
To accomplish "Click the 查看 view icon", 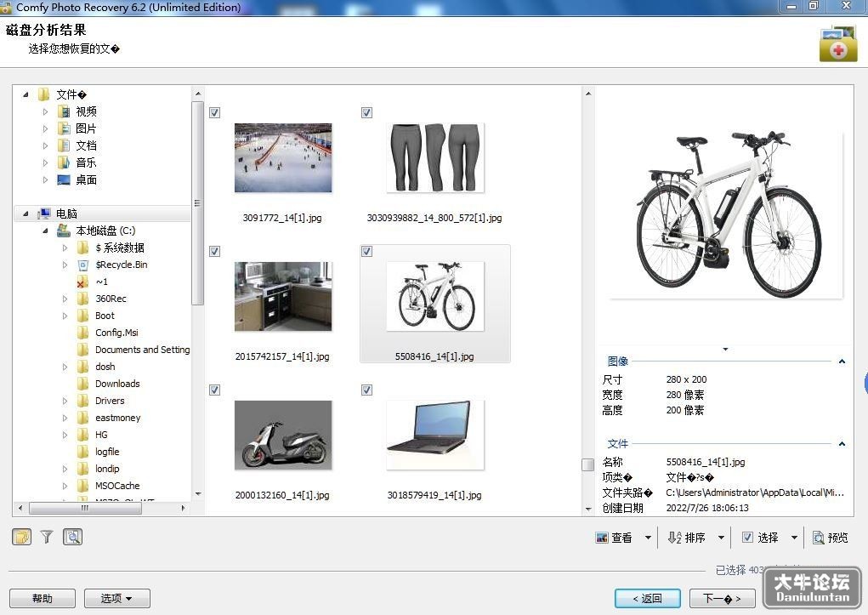I will point(602,538).
